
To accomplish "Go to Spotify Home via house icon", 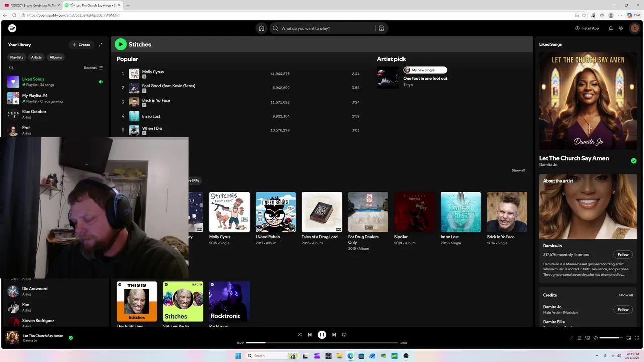I will coord(261,28).
